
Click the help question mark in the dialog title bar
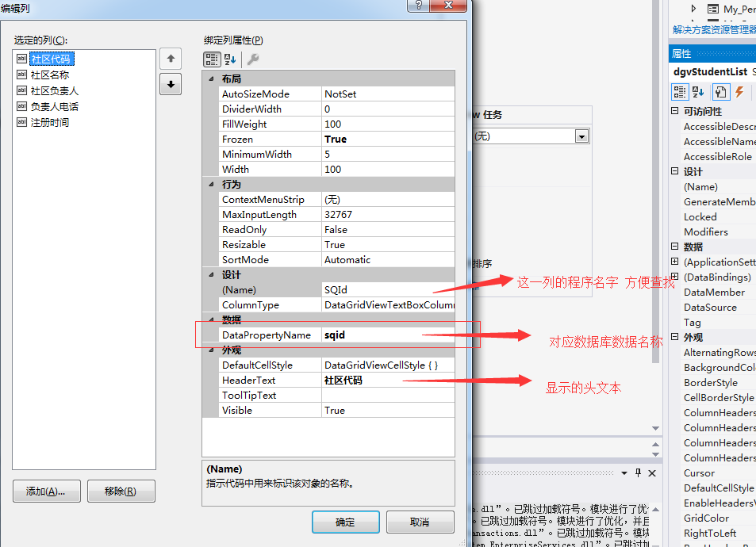pyautogui.click(x=418, y=6)
